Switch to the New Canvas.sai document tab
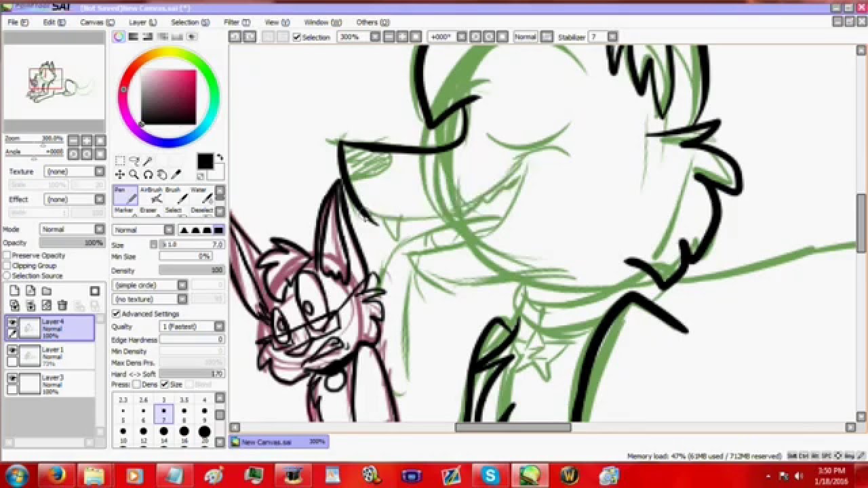The image size is (868, 488). tap(279, 442)
